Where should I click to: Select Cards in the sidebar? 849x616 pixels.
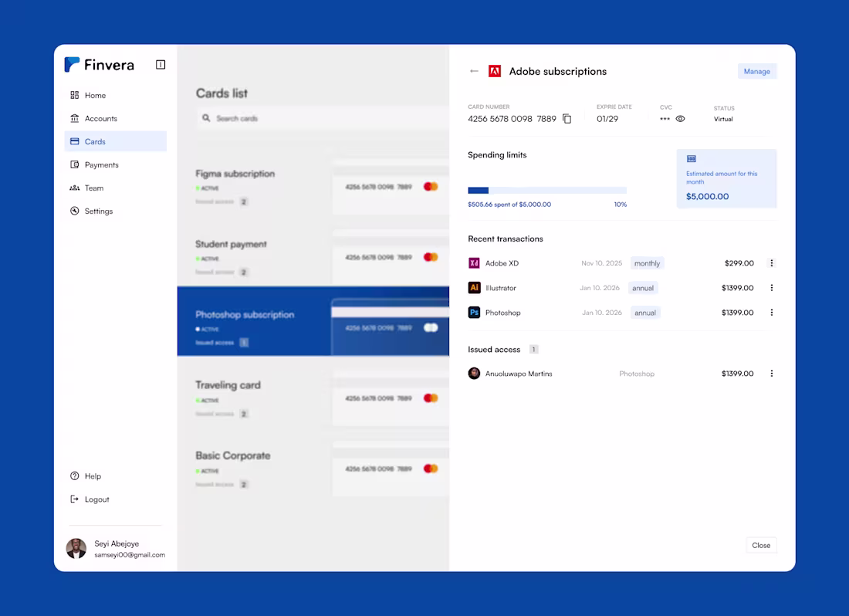(x=115, y=141)
